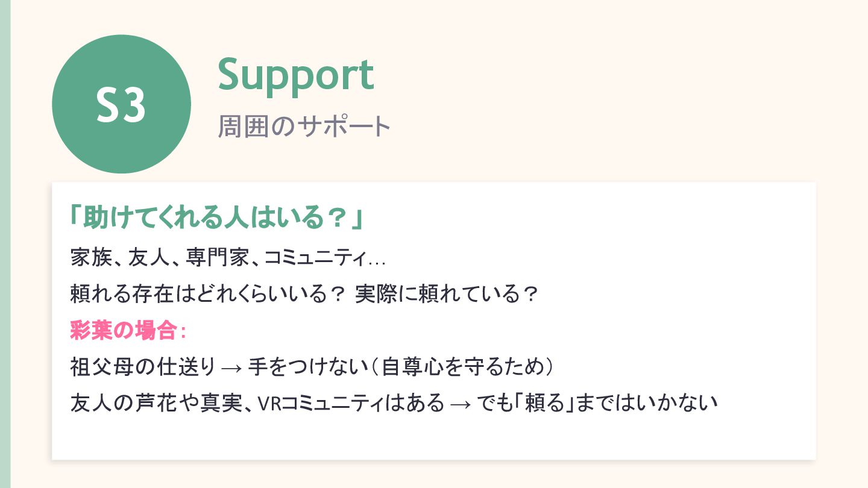
Task: Click the text でも「頼る」まではいかない
Action: (597, 402)
